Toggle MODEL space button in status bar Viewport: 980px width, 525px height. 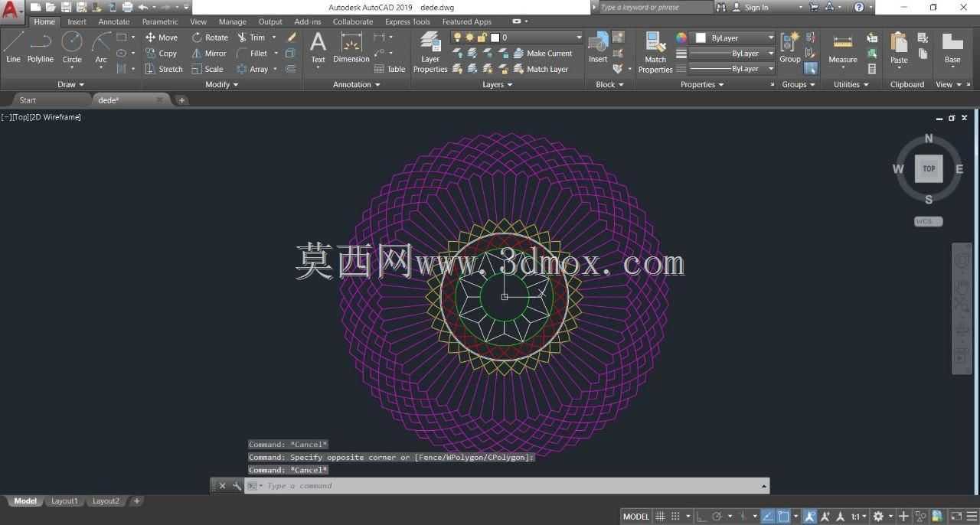point(635,517)
